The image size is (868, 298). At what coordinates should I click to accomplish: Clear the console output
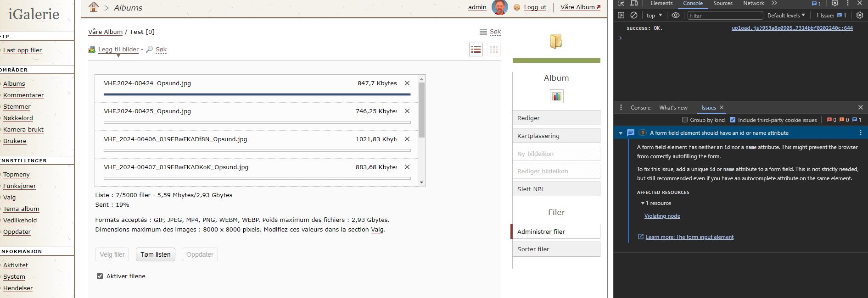(x=634, y=15)
